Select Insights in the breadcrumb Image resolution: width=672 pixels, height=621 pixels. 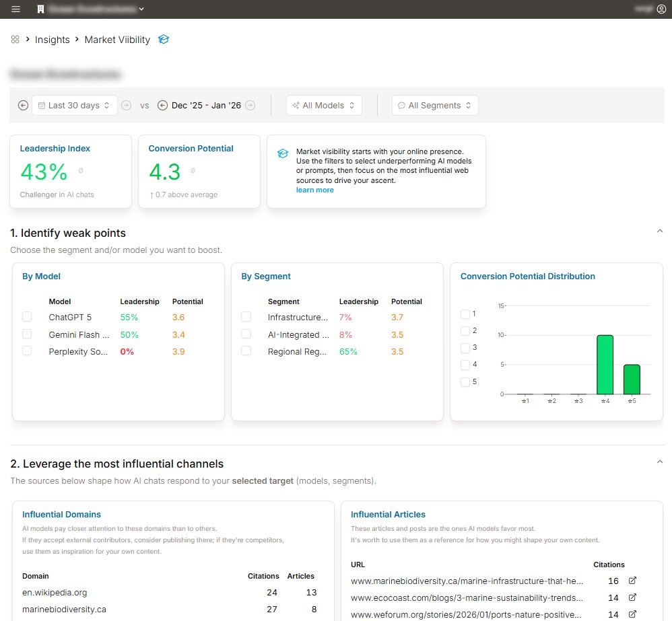pos(52,40)
